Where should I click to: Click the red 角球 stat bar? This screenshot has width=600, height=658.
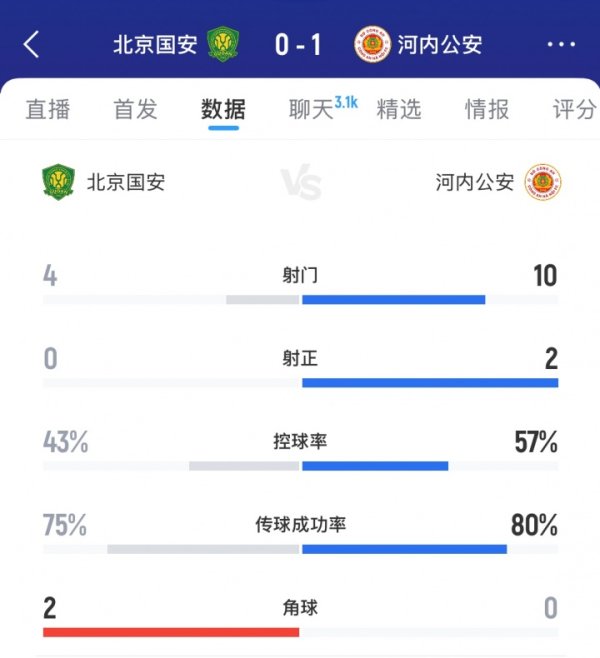point(171,632)
